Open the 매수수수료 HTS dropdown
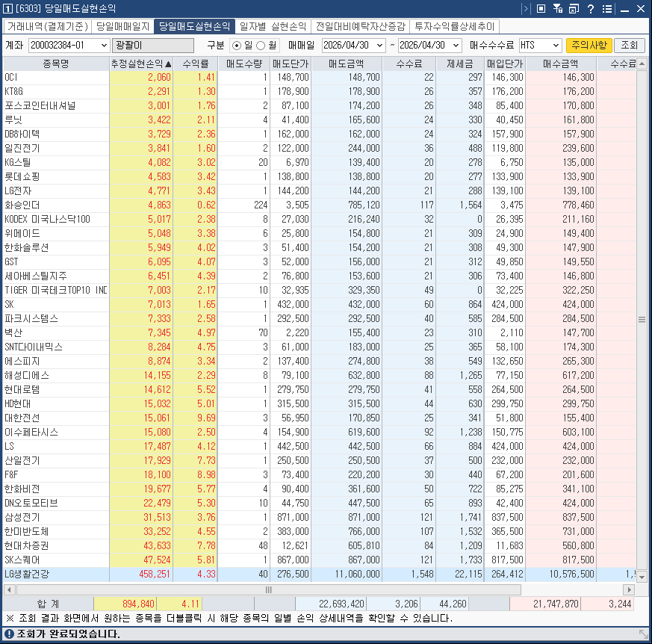This screenshot has width=652, height=644. [556, 46]
